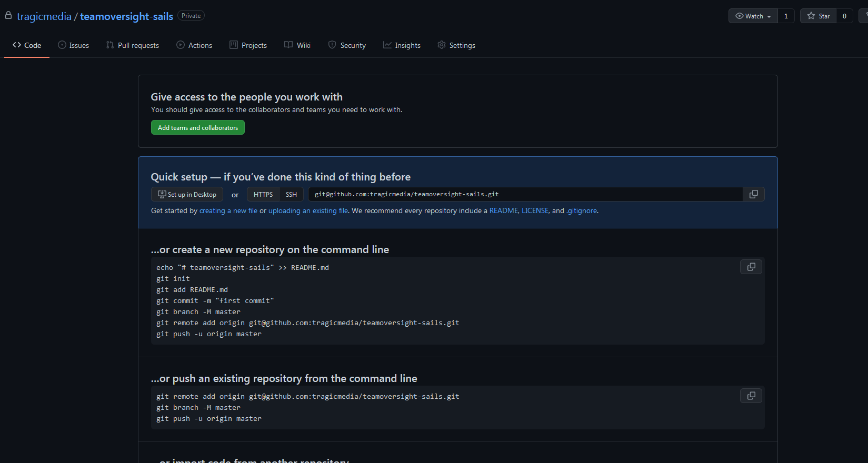Viewport: 868px width, 463px height.
Task: Click the Projects board icon
Action: click(x=234, y=45)
